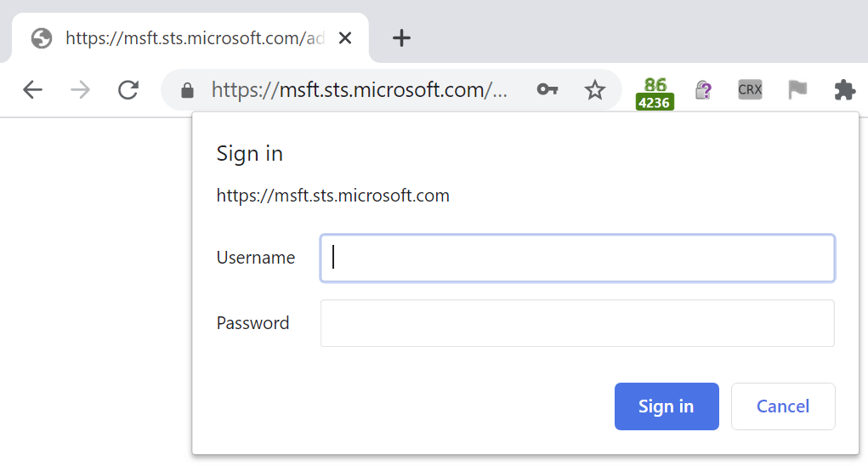Click into the Username field

coord(577,258)
